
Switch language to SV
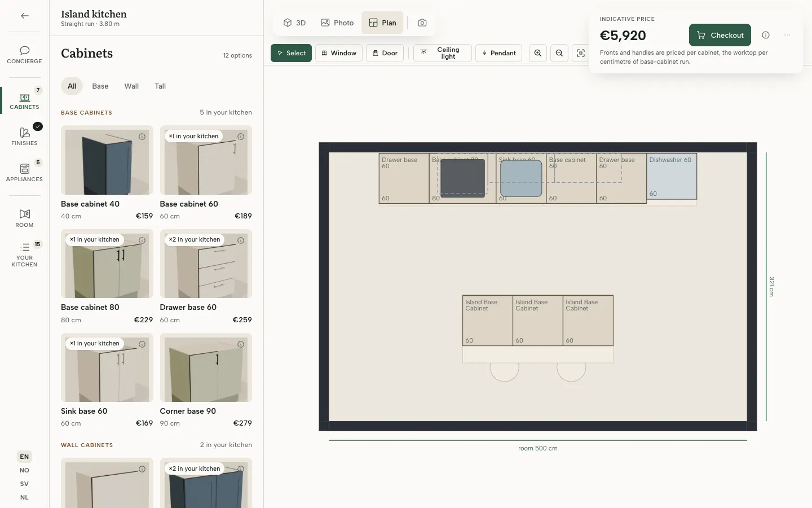click(24, 484)
